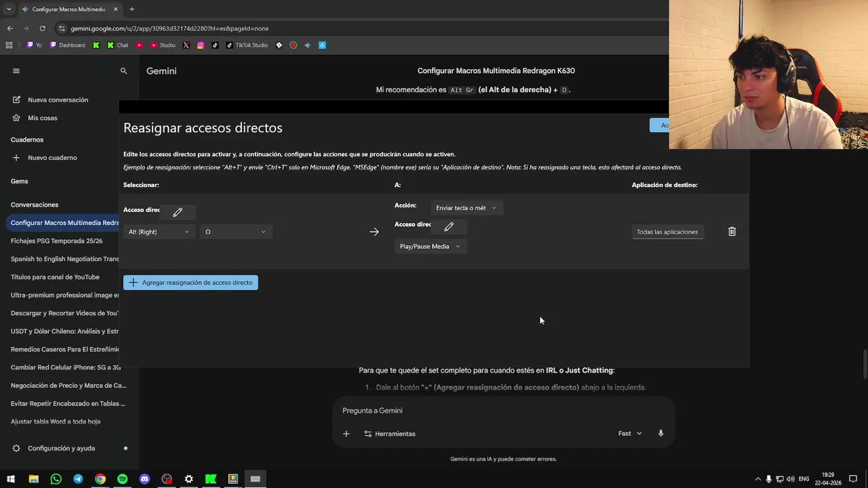Open the Descargar y Recortar Videos conversation
868x488 pixels.
click(x=65, y=313)
